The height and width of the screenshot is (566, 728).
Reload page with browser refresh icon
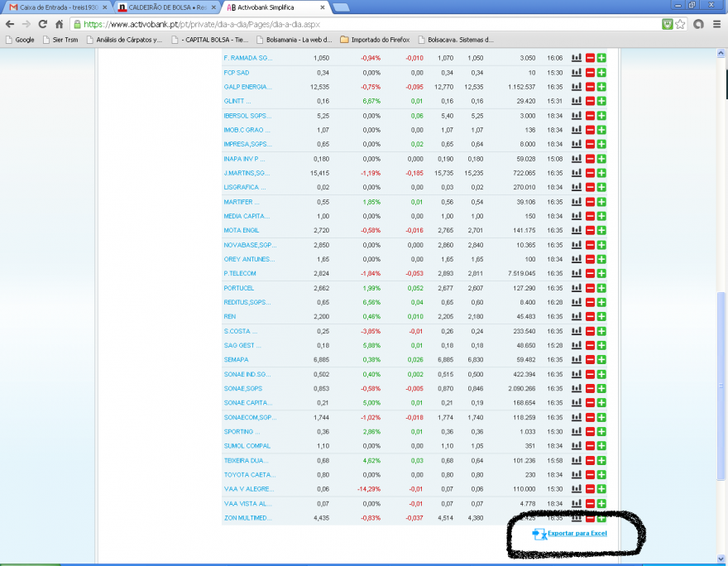click(x=43, y=24)
